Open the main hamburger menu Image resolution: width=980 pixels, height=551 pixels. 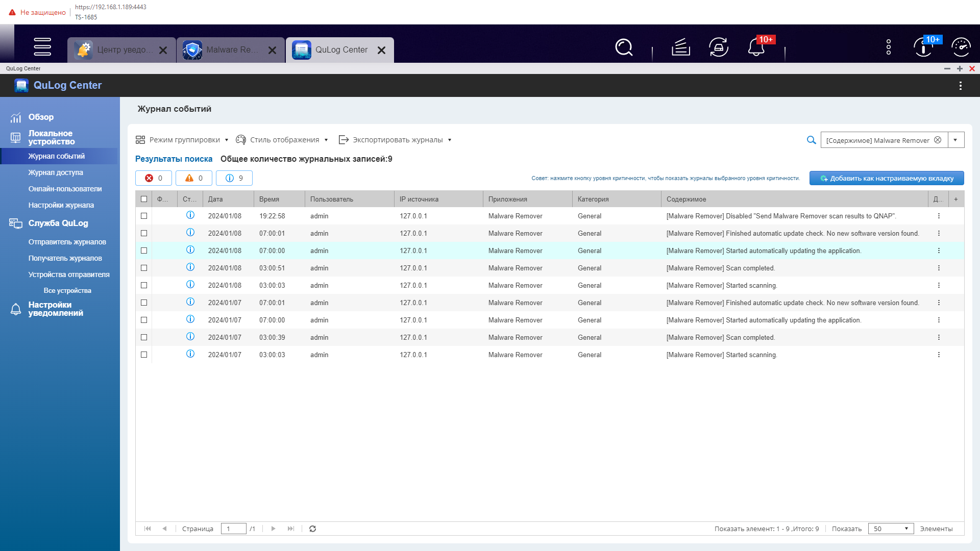pos(42,47)
